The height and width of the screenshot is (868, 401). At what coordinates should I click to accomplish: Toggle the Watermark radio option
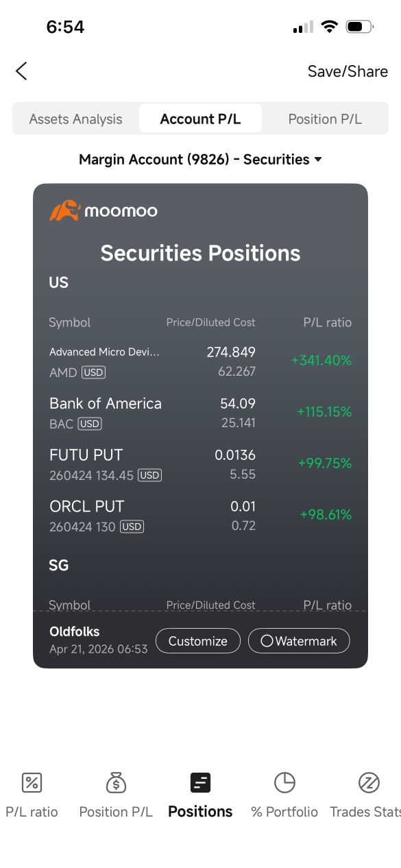[x=299, y=641]
